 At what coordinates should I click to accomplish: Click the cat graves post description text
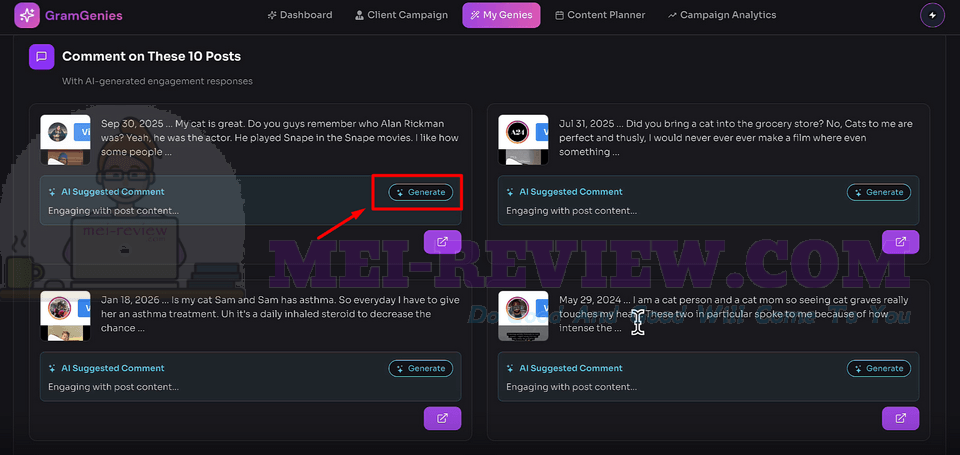tap(733, 314)
